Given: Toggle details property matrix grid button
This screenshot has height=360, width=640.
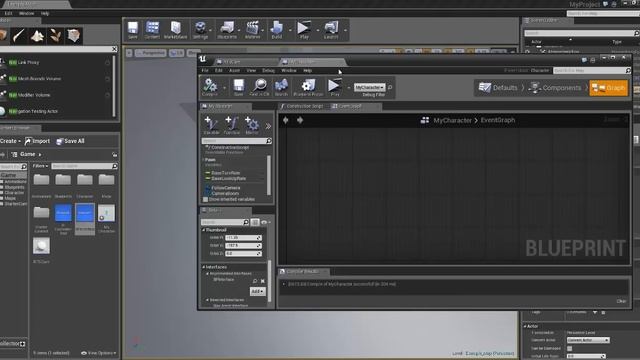Looking at the screenshot, I should 255,222.
